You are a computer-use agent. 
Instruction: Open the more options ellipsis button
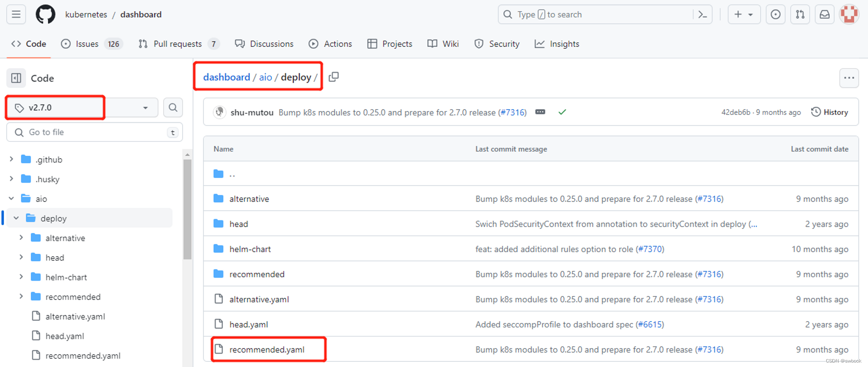(x=849, y=78)
